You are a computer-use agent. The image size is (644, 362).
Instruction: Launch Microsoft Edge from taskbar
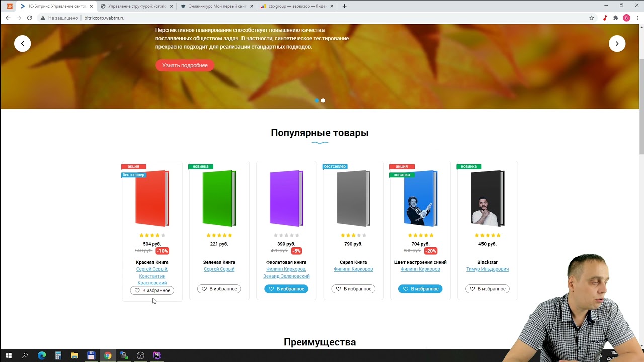point(42,355)
